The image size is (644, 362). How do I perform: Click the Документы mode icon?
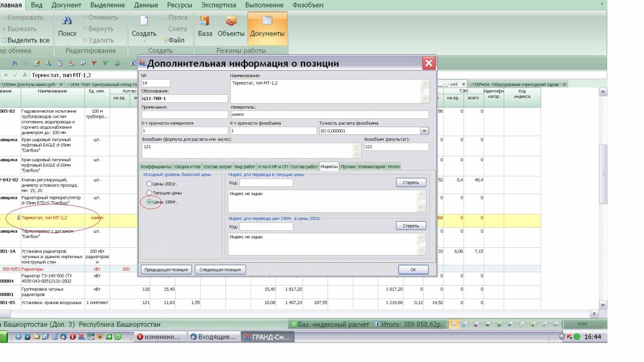pyautogui.click(x=267, y=21)
